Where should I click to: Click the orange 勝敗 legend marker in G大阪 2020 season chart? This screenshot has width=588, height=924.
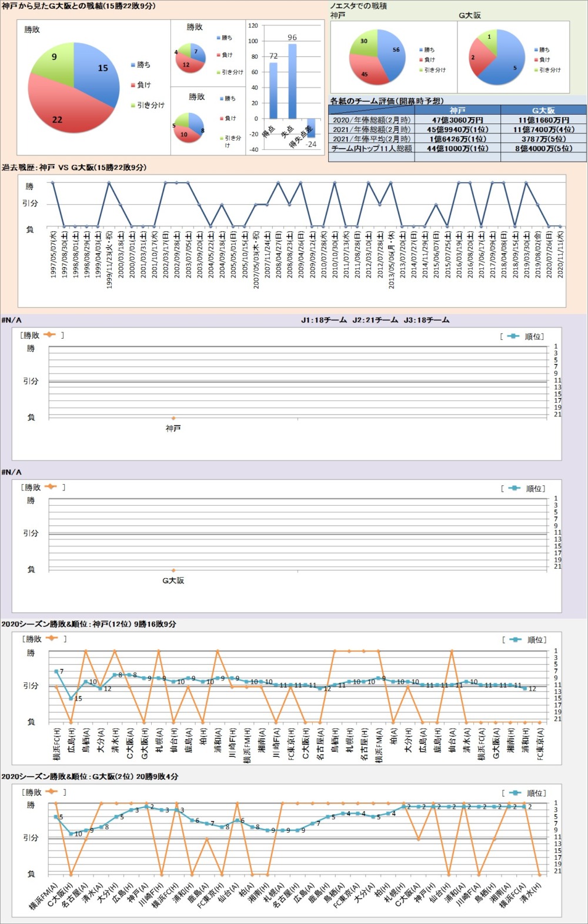51,792
